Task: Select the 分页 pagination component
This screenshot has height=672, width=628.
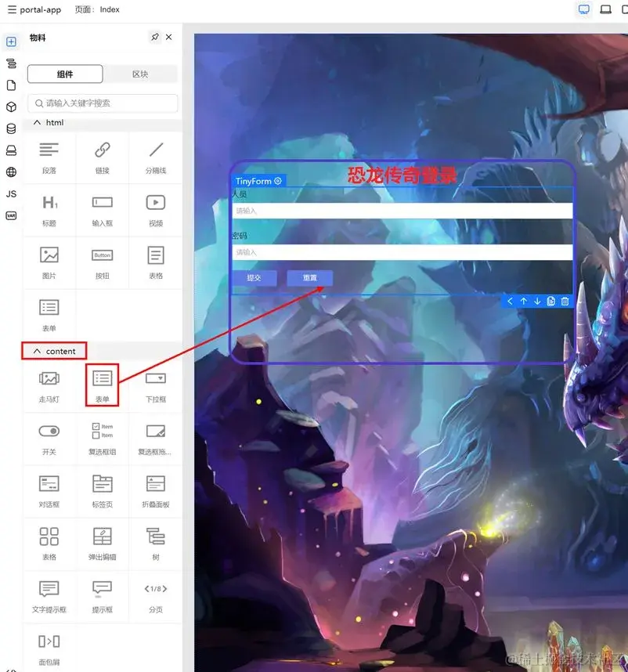Action: click(156, 597)
